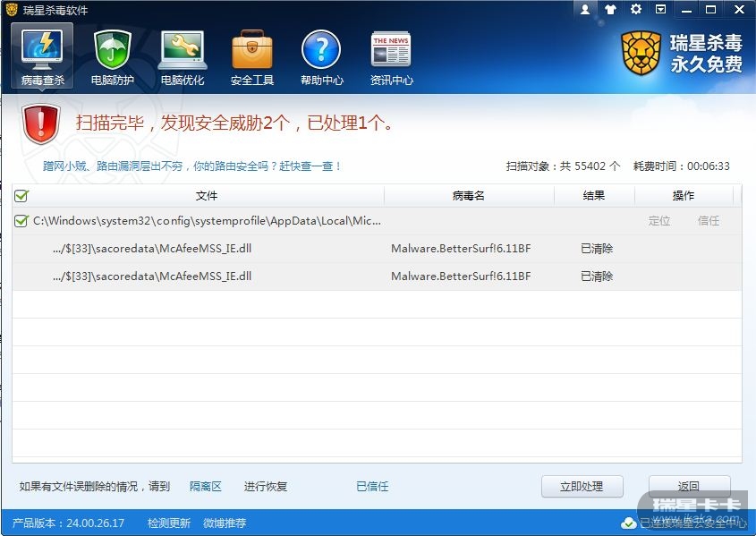Click 瑞星杀毒软件 title bar text
The image size is (756, 536).
55,10
